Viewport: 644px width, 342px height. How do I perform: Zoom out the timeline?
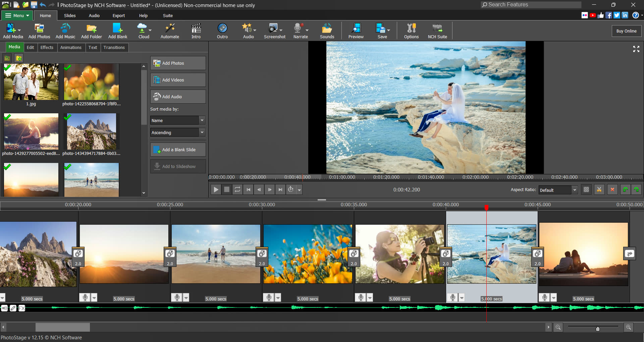558,327
